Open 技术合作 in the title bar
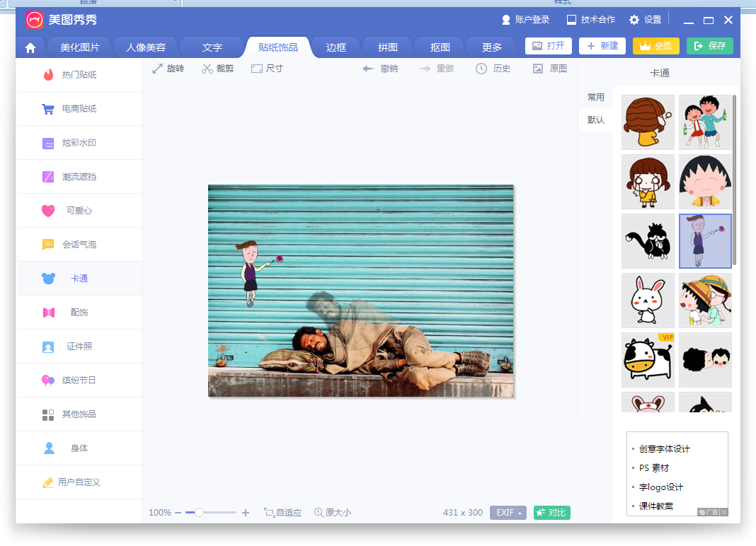The image size is (756, 546). pos(591,20)
